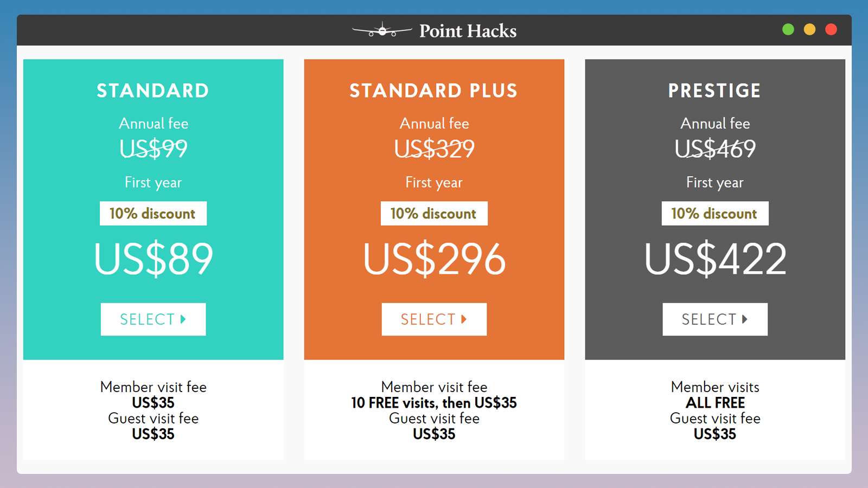Click the STANDARD plan header
The height and width of the screenshot is (488, 868).
153,91
